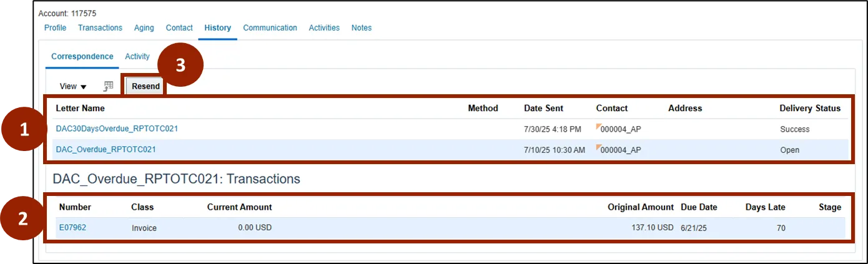Screen dimensions: 868x264
Task: Open the Activities tab
Action: click(324, 27)
